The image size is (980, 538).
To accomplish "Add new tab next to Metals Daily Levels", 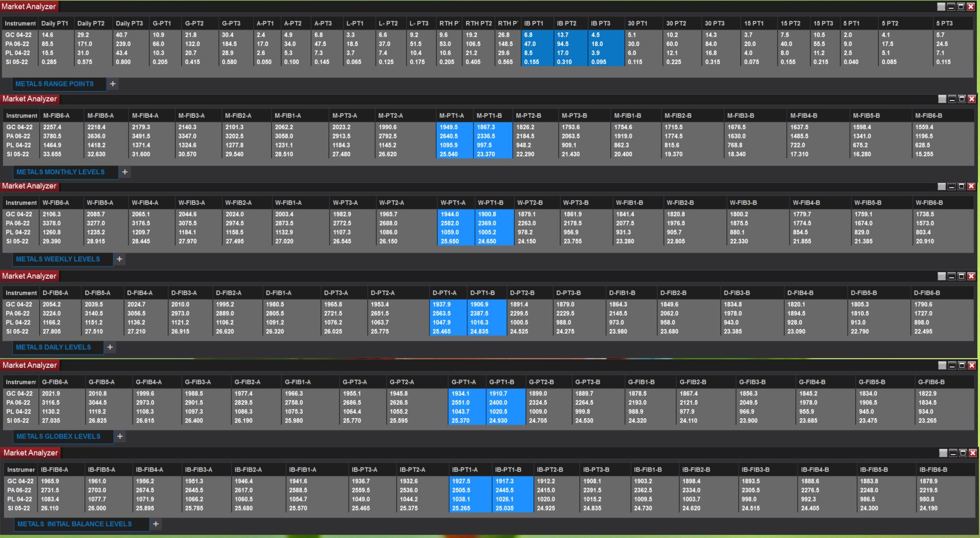I will (x=110, y=347).
